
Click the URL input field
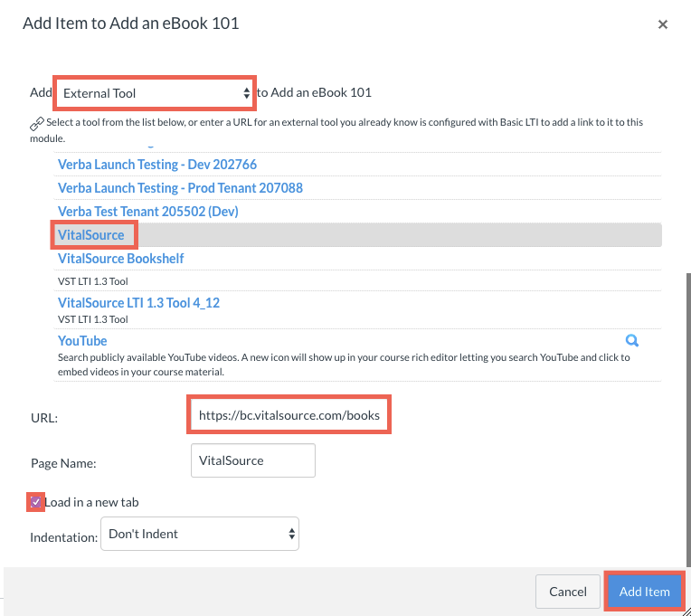tap(289, 415)
